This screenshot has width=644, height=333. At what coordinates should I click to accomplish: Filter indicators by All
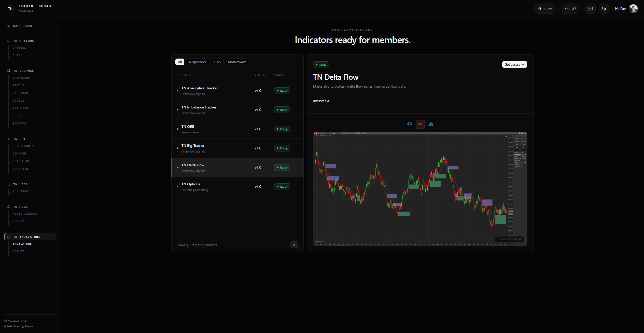coord(180,62)
